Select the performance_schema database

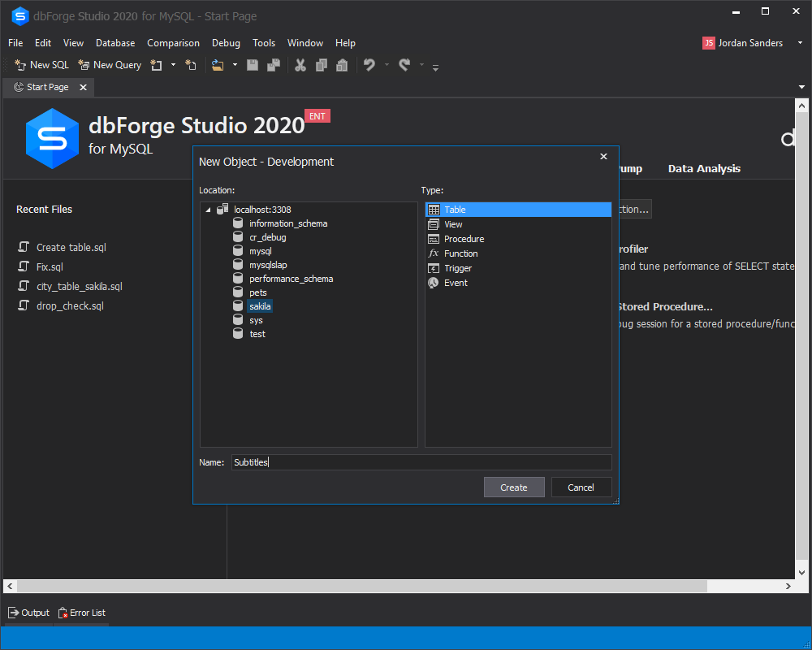tap(291, 279)
